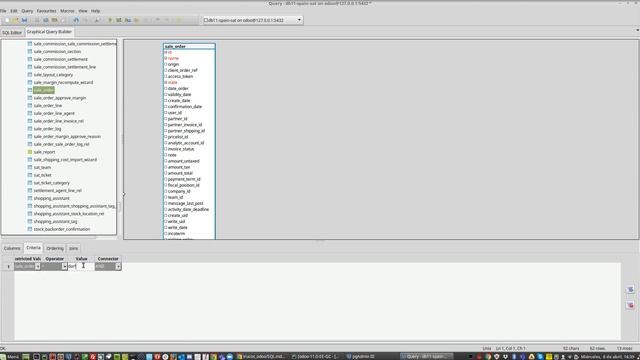This screenshot has width=640, height=360.
Task: Switch to the Query window taskbar button
Action: (x=427, y=356)
